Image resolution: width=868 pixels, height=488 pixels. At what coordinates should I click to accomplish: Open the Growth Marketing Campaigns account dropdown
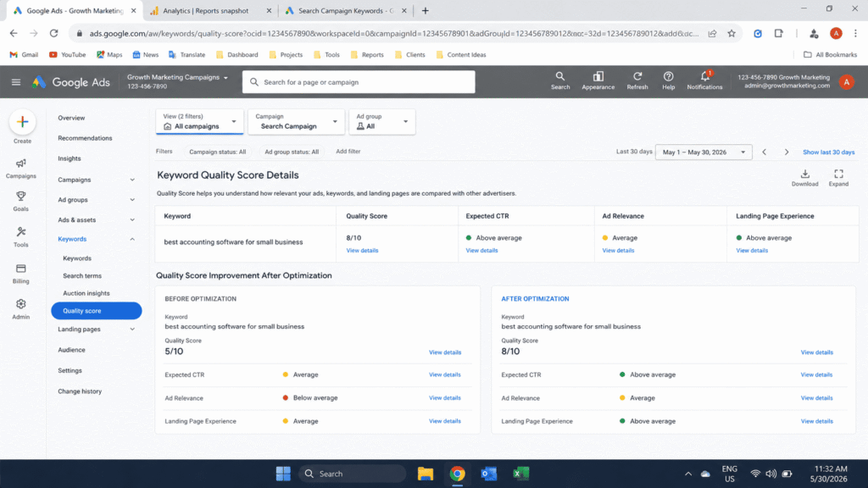point(177,81)
